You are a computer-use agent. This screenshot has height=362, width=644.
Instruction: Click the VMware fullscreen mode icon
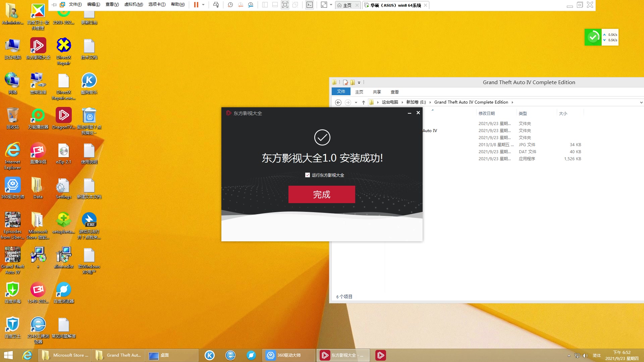[x=285, y=5]
